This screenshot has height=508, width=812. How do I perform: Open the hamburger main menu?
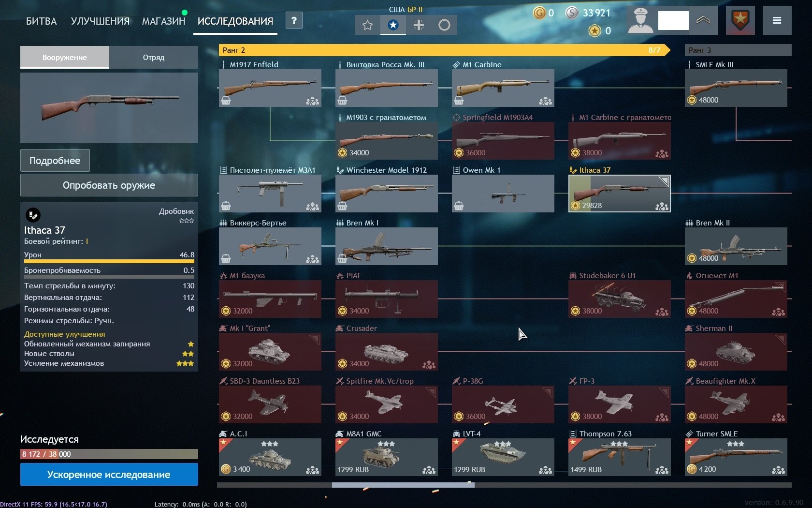point(777,20)
